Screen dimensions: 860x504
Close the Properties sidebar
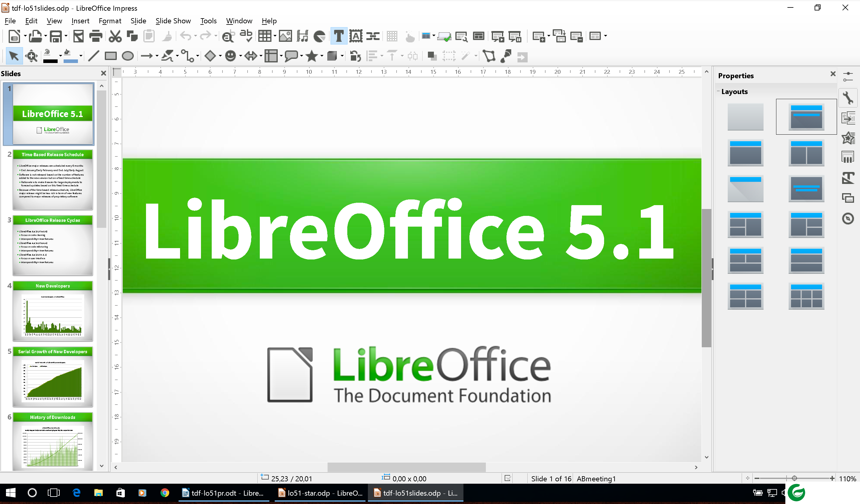[833, 74]
